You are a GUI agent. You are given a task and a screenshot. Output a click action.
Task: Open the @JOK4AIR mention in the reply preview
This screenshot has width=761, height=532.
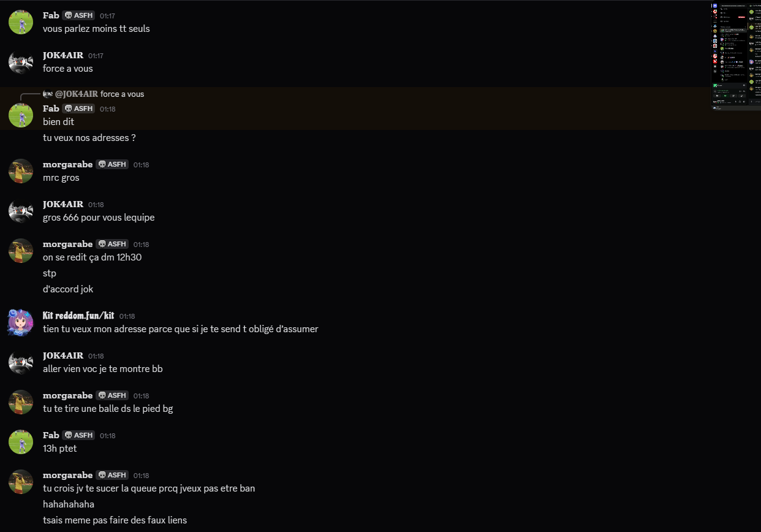[77, 94]
